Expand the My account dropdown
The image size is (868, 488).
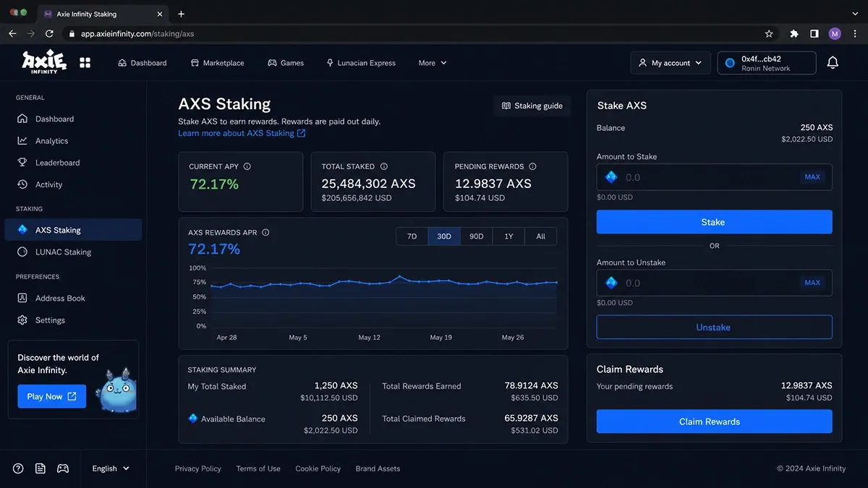671,63
